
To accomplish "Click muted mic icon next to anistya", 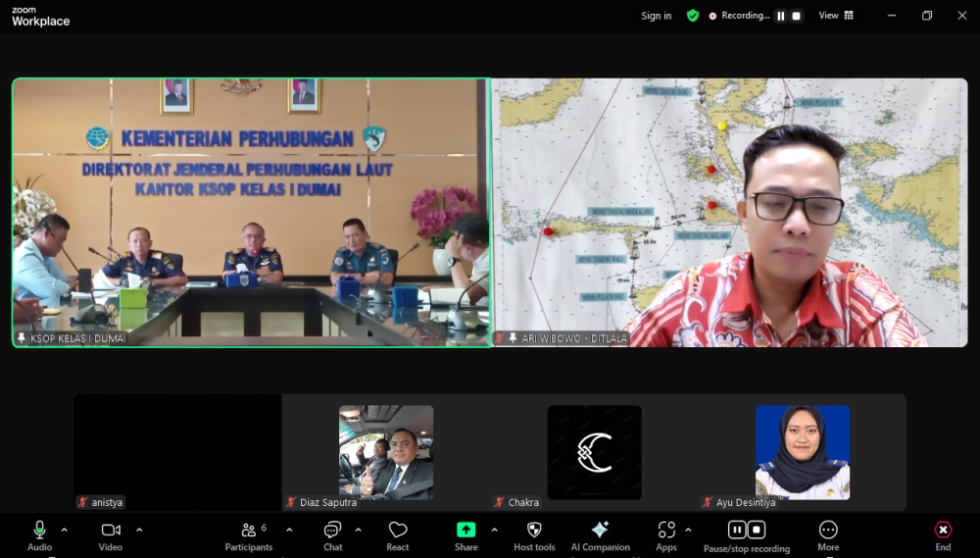I will tap(82, 502).
